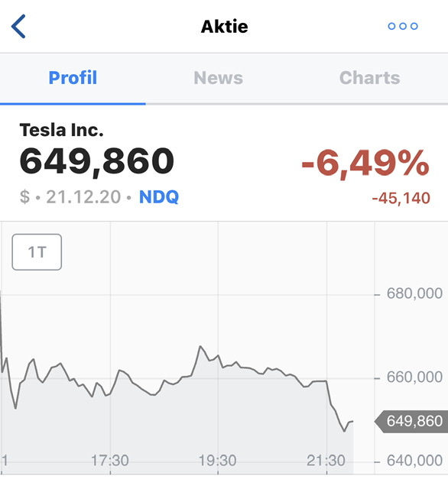
Task: Tap the 649,860 price tag on chart axis
Action: [411, 421]
